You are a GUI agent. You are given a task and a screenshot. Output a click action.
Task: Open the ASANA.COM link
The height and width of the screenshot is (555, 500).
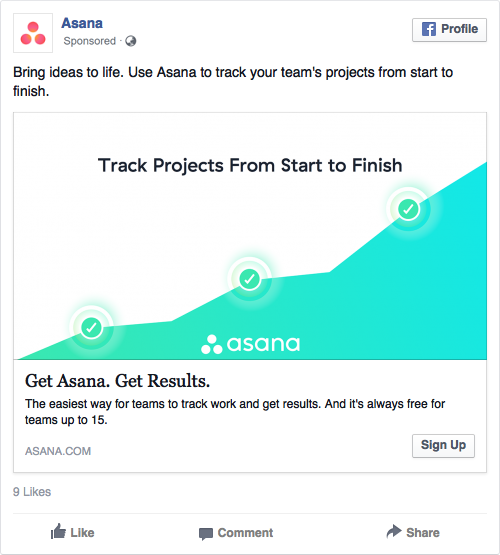coord(58,451)
